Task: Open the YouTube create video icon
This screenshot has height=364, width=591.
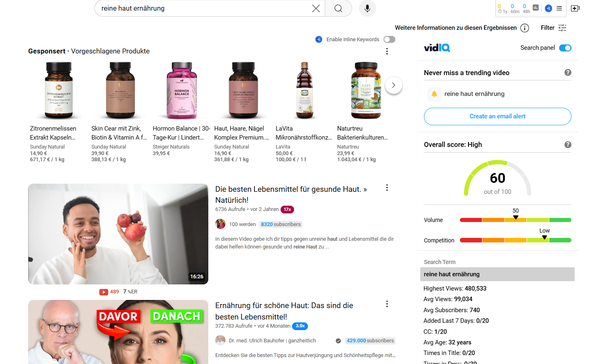Action: [575, 8]
